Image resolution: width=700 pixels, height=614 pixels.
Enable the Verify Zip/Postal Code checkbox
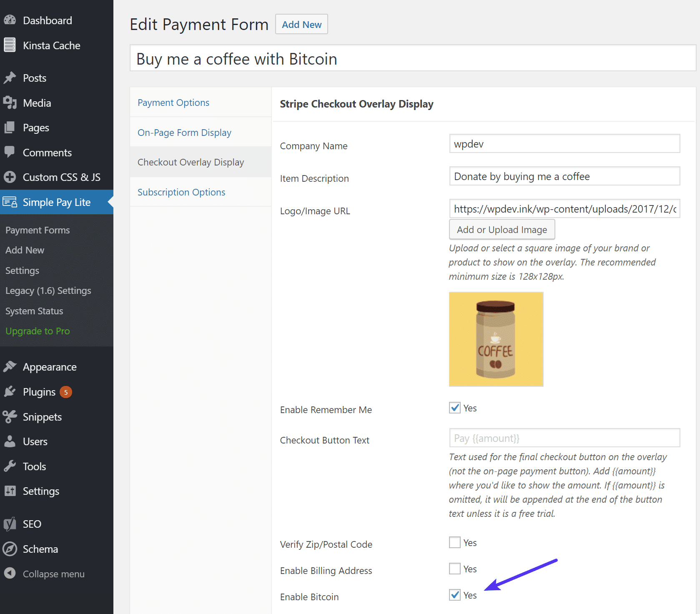pos(454,542)
